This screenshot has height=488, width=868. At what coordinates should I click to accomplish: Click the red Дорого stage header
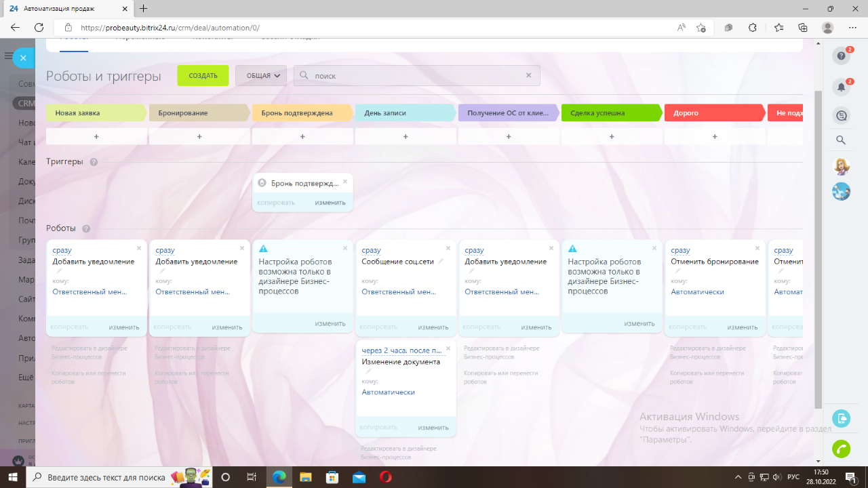[713, 113]
